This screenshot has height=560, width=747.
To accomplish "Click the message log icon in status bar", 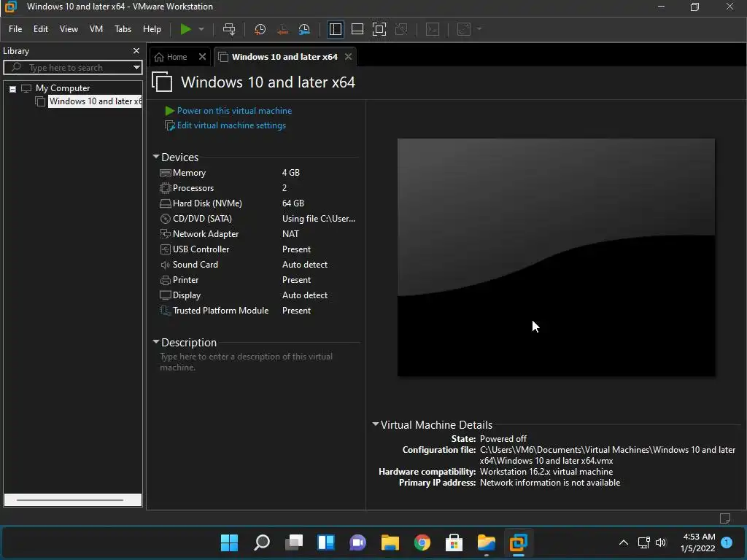I will (725, 518).
